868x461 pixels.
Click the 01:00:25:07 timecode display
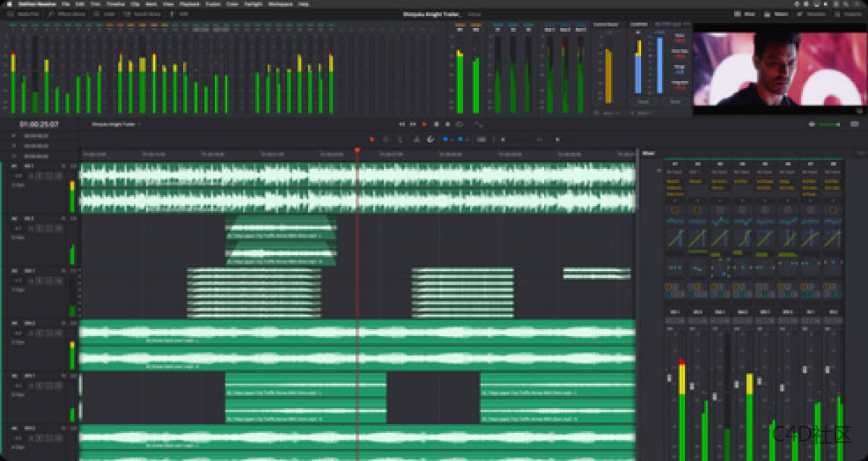(x=39, y=124)
